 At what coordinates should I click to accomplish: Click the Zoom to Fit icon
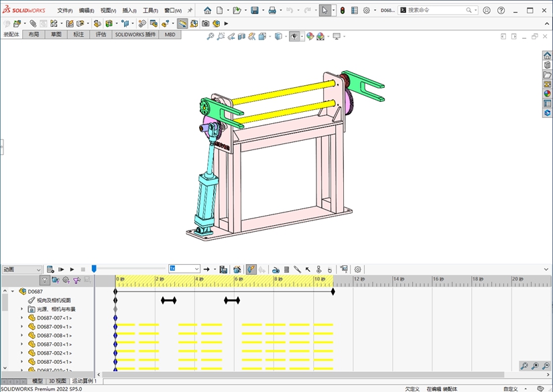210,36
